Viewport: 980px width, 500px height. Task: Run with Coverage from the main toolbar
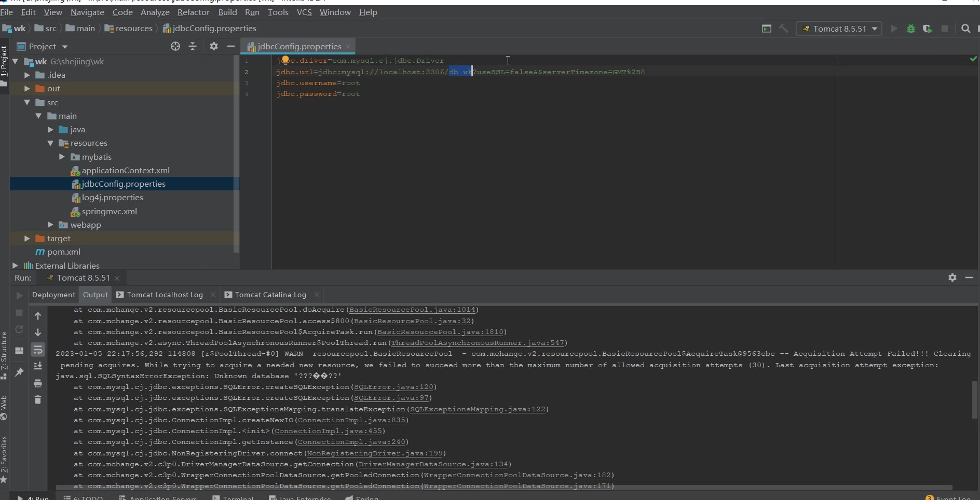pyautogui.click(x=928, y=29)
